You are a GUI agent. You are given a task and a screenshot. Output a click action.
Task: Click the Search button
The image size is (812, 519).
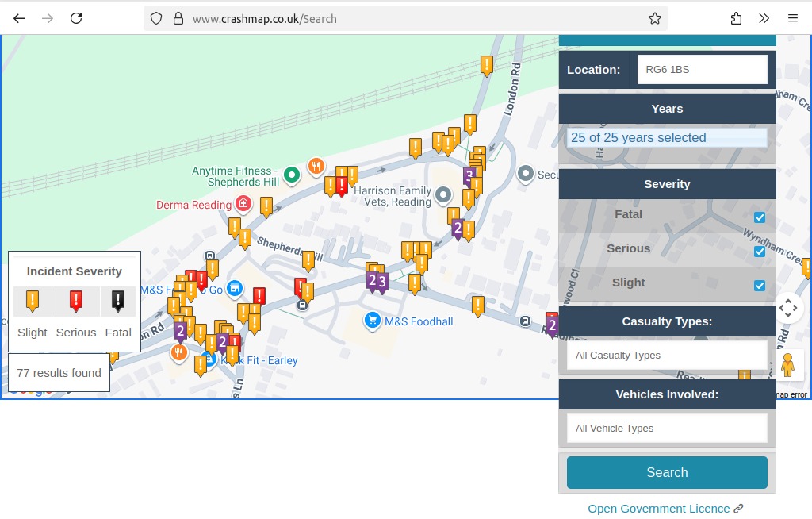[x=667, y=472]
